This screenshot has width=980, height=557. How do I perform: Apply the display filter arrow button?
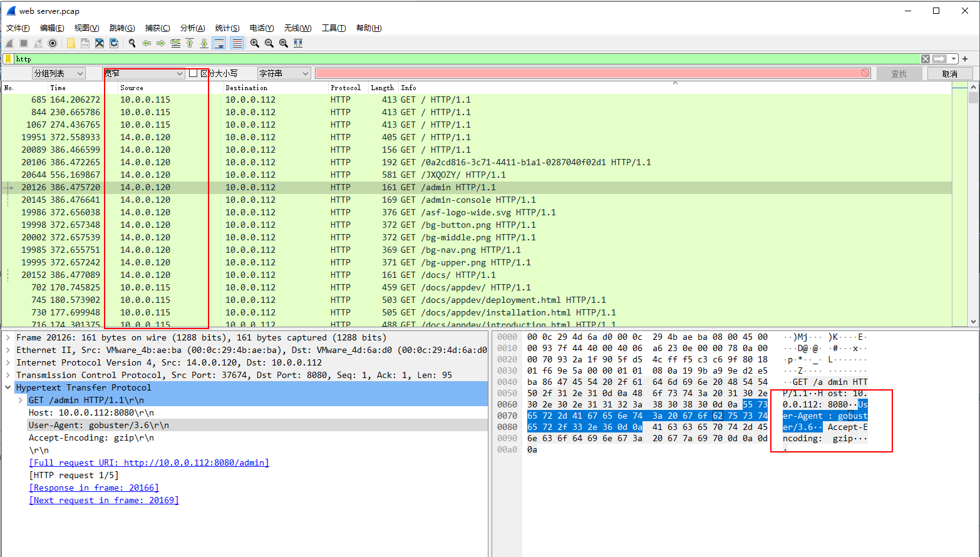click(940, 59)
